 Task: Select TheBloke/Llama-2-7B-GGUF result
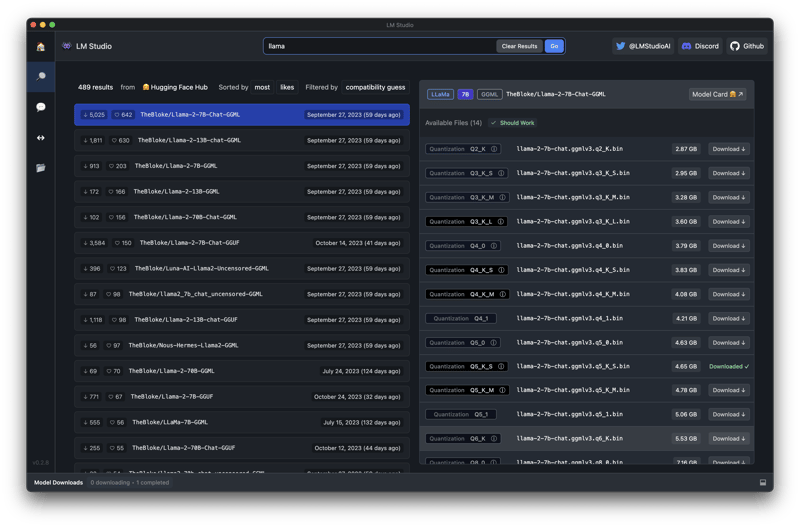[x=242, y=396]
